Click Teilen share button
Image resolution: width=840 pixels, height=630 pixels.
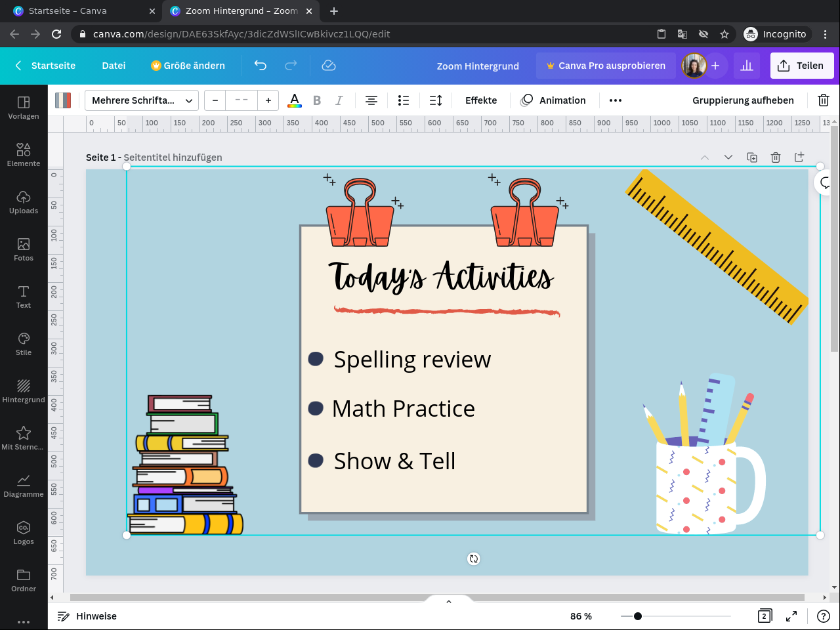click(x=802, y=66)
